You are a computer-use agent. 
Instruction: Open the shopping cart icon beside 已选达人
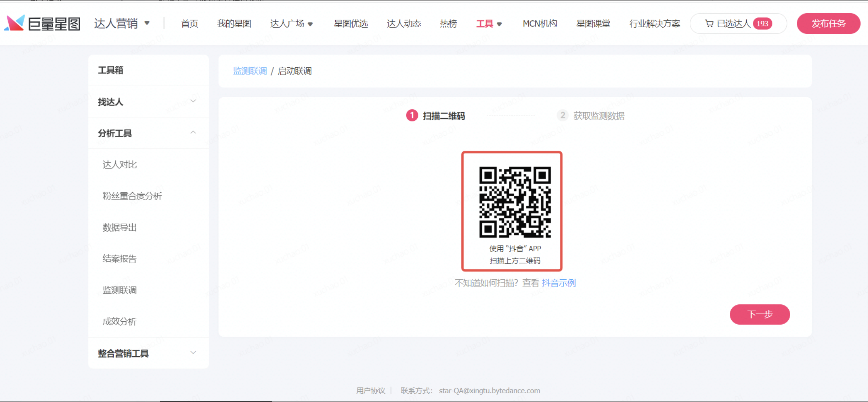(x=709, y=23)
